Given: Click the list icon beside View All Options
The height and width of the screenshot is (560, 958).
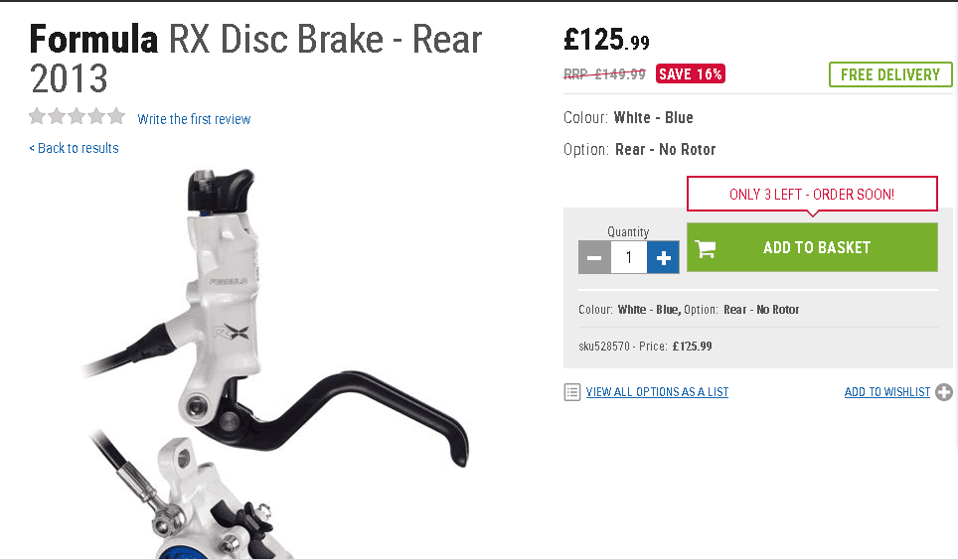Looking at the screenshot, I should click(572, 392).
